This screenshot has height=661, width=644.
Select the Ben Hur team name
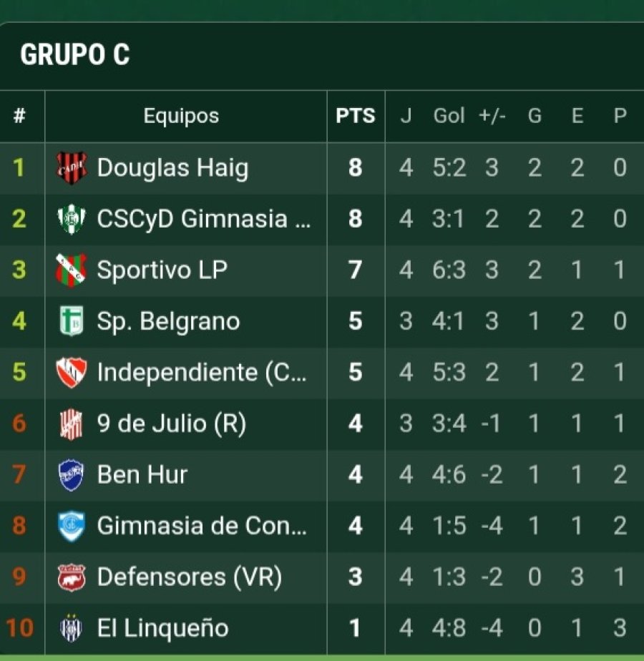click(142, 475)
